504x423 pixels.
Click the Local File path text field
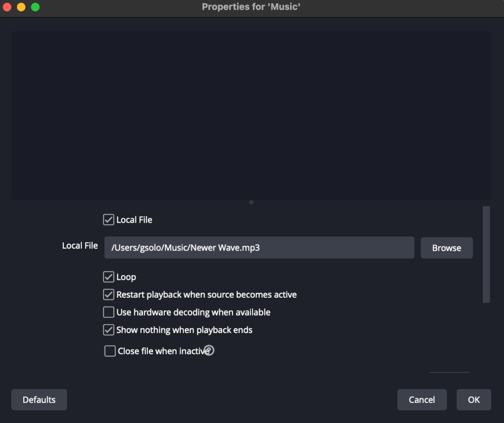(259, 247)
